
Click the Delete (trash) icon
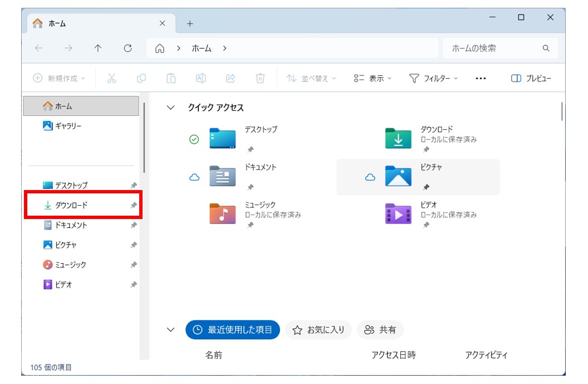pyautogui.click(x=259, y=78)
